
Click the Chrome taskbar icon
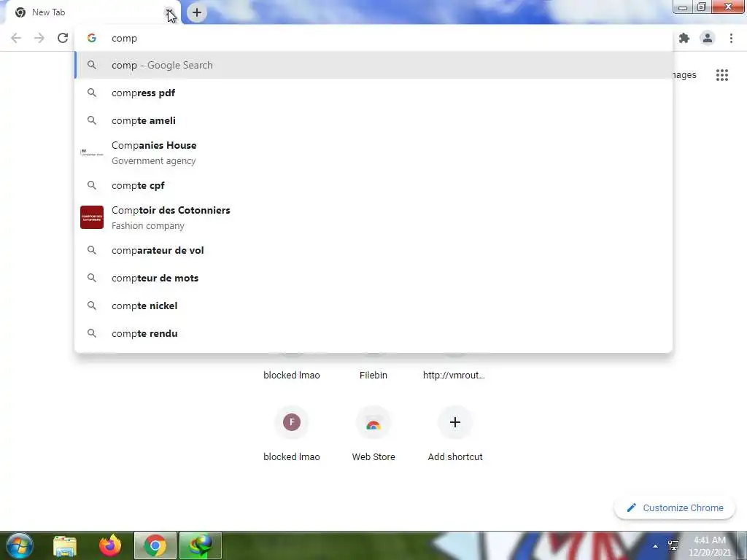pos(155,545)
